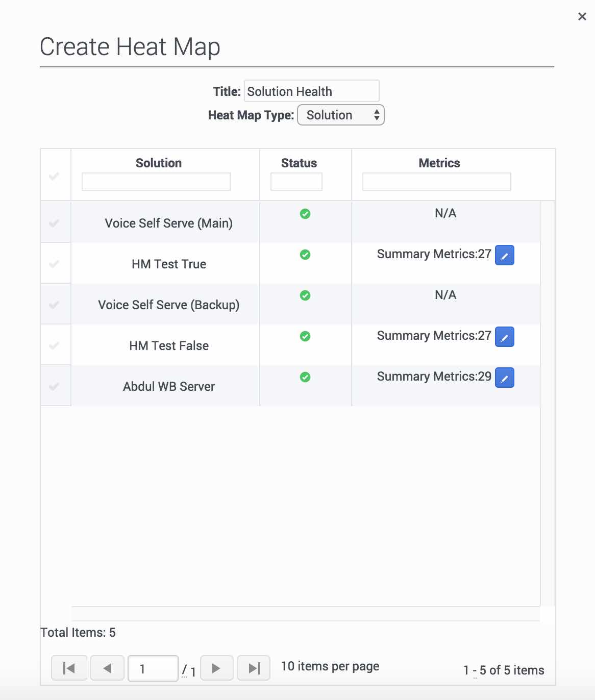Screen dimensions: 595x700
Task: Select the Voice Self Serve (Main) row checkbox
Action: (x=54, y=223)
